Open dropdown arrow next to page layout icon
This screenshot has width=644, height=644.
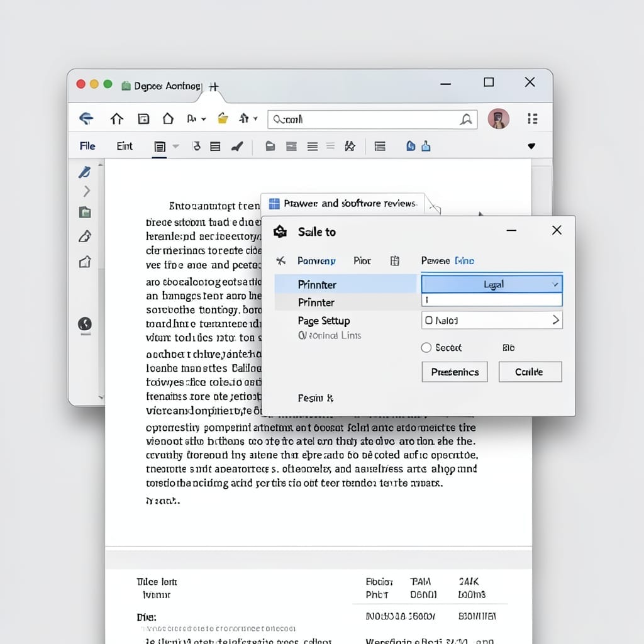coord(176,146)
